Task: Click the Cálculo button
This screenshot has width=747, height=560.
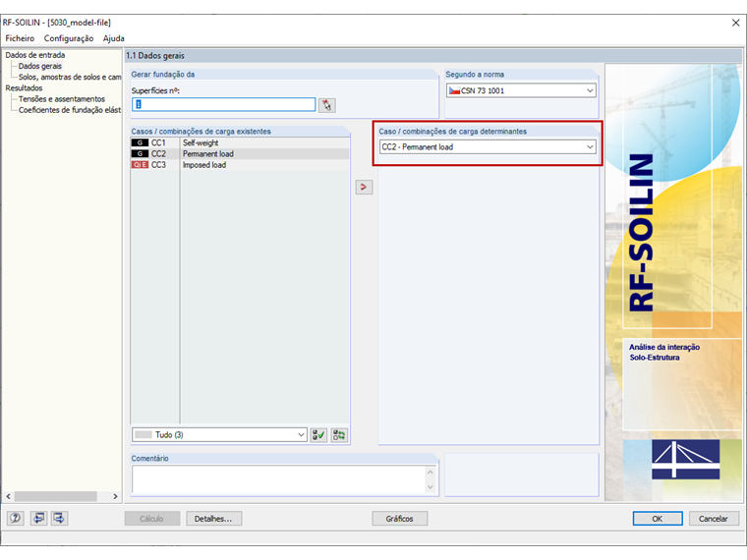Action: [152, 519]
